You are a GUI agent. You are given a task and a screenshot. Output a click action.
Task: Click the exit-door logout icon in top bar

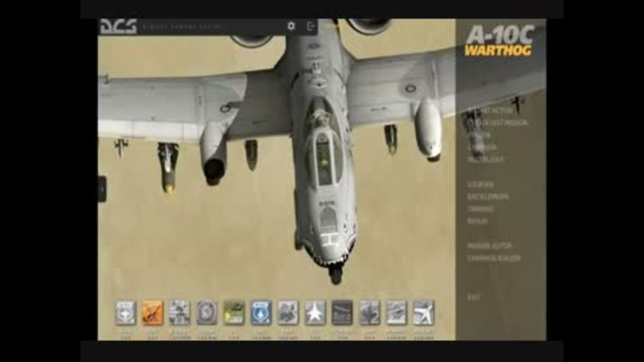click(x=311, y=26)
